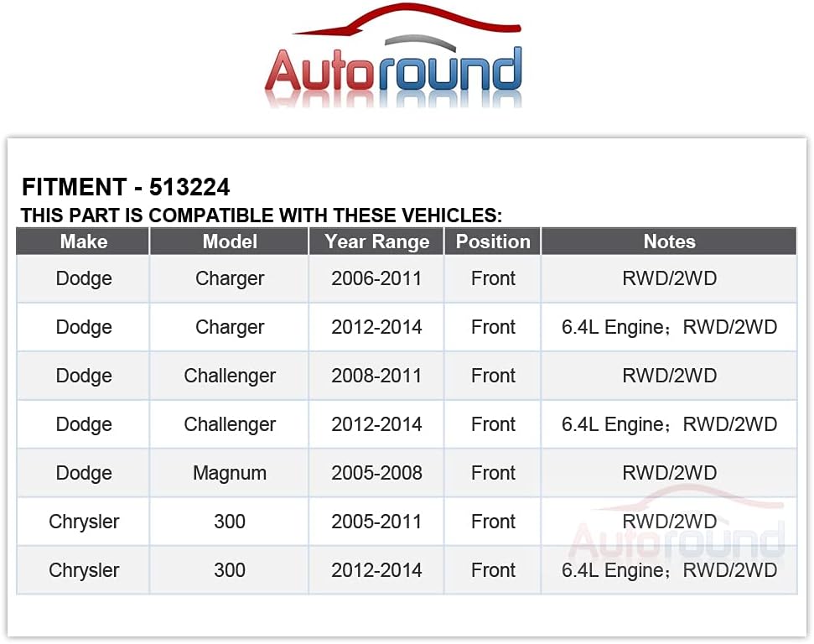Select the Magnum model cell
Image resolution: width=814 pixels, height=644 pixels.
(x=230, y=473)
